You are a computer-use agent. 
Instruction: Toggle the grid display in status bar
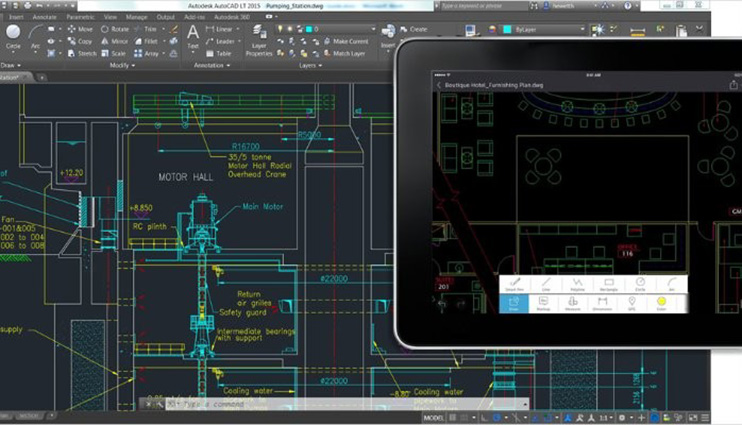click(x=453, y=418)
